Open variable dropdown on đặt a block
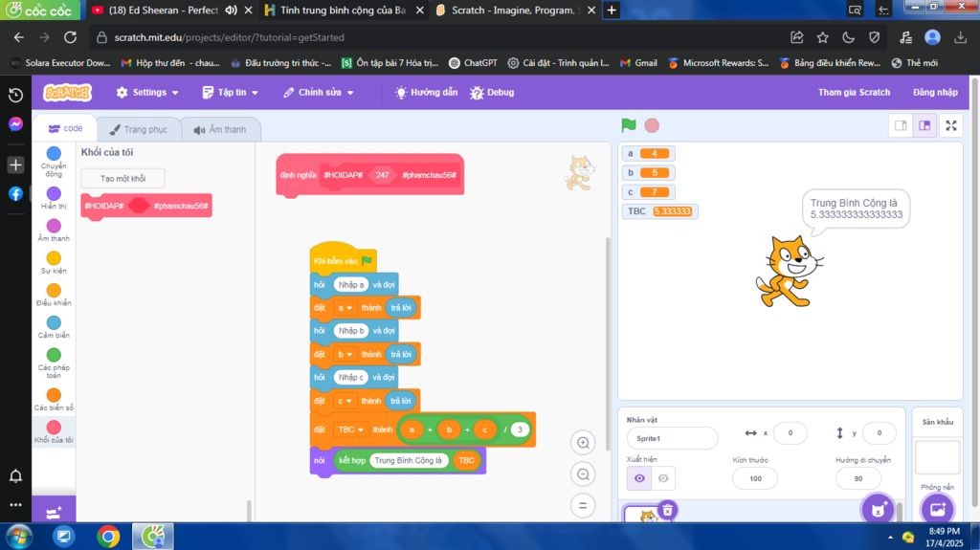The image size is (980, 550). 345,307
